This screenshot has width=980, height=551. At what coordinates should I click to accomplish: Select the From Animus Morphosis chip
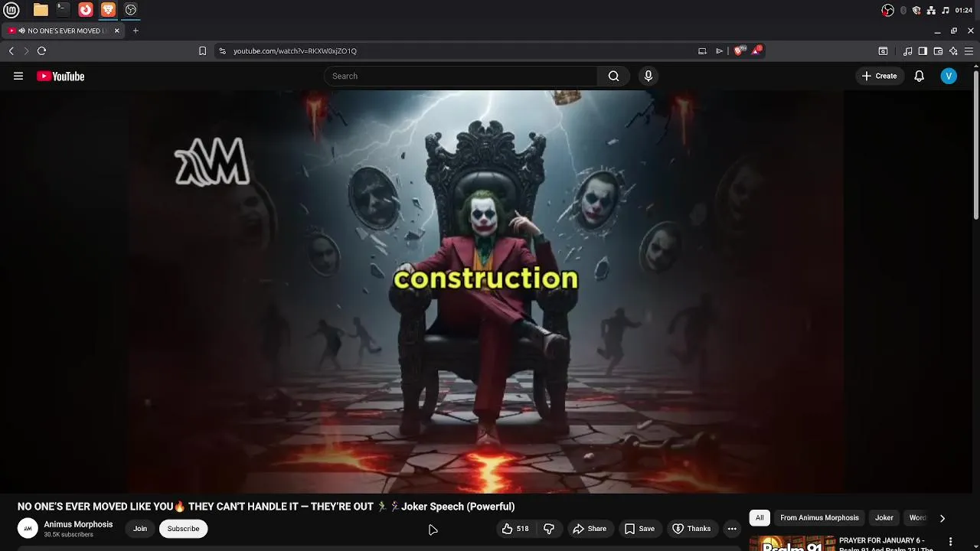[x=819, y=518]
